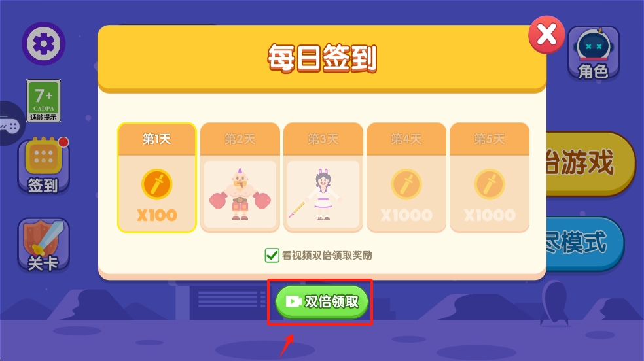Image resolution: width=644 pixels, height=361 pixels.
Task: Open the settings gear icon
Action: tap(44, 43)
